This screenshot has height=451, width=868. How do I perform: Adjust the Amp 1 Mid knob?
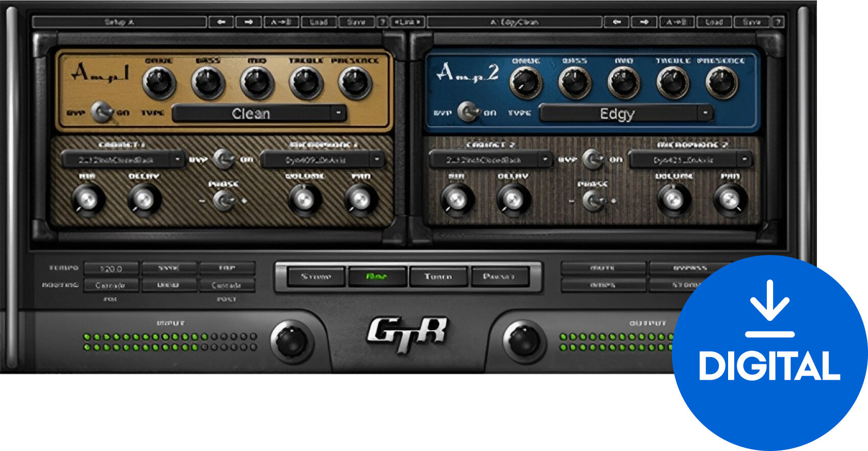(x=257, y=83)
